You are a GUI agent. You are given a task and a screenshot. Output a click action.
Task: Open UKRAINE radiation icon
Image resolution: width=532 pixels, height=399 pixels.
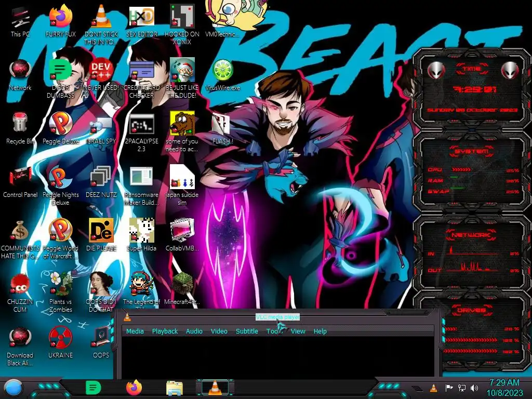point(60,343)
